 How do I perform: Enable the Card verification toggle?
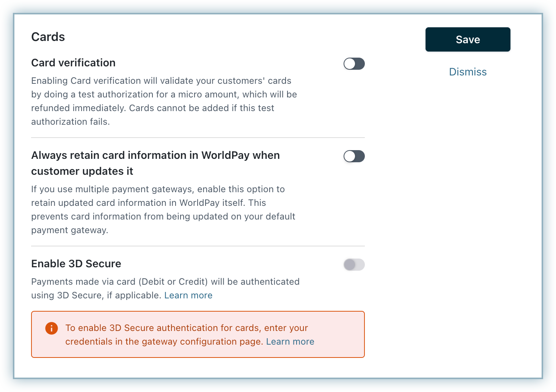click(354, 64)
